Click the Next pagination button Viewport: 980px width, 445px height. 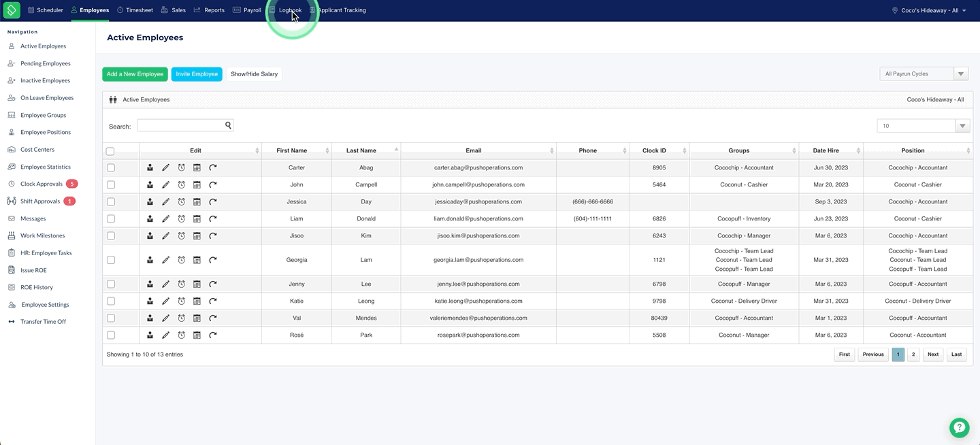point(933,355)
